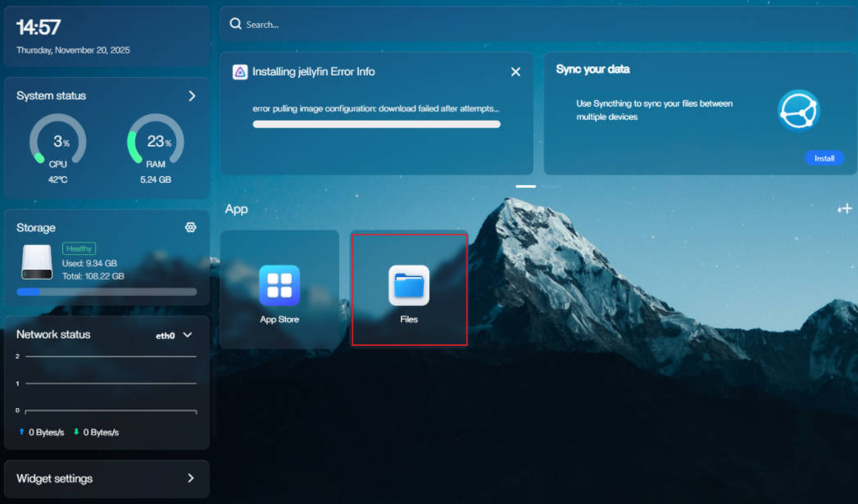Screen dimensions: 858x504
Task: Click the jellyfin installation progress bar
Action: pos(376,125)
